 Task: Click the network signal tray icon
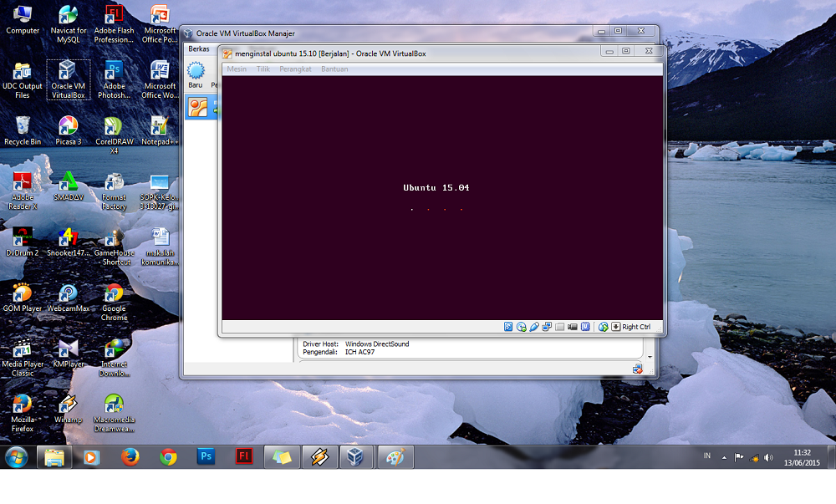754,457
